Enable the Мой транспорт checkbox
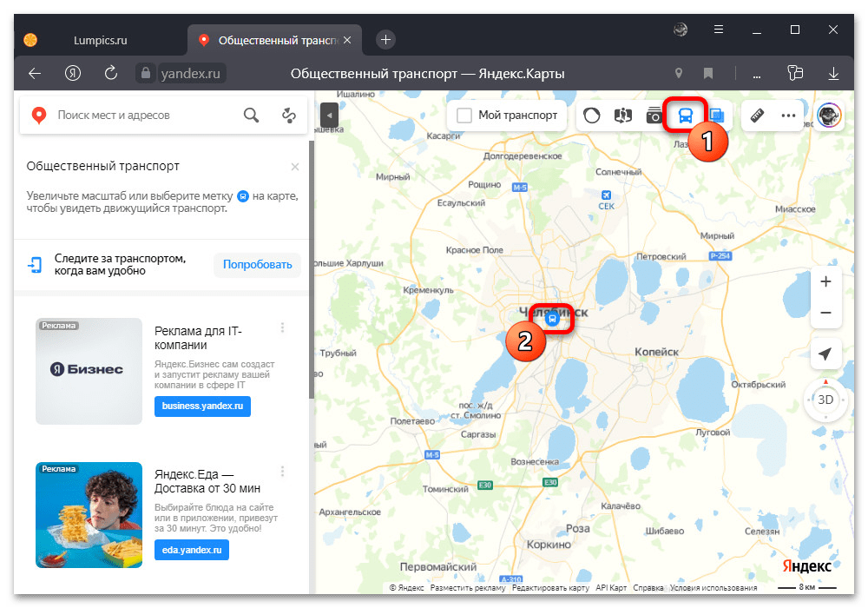 (464, 116)
